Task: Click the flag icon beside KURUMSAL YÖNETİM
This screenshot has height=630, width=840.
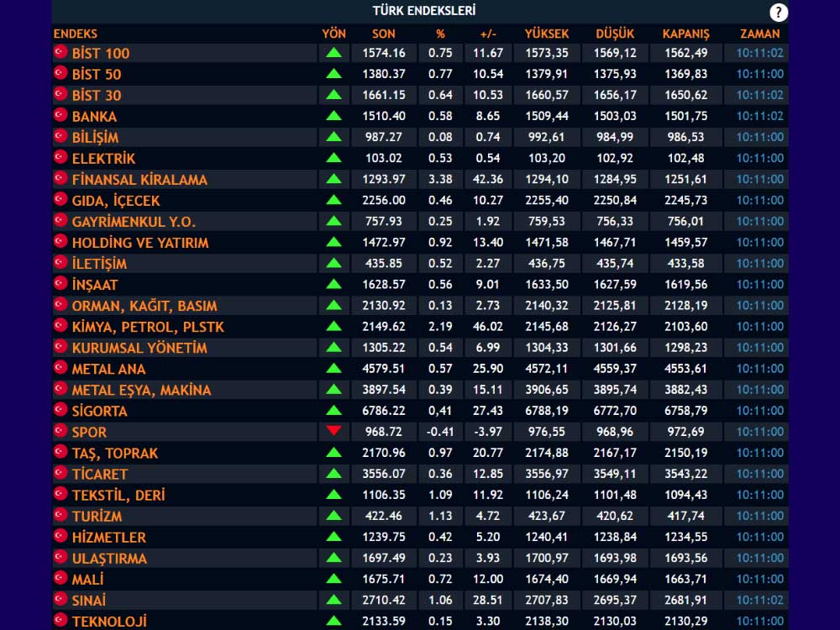Action: click(60, 347)
